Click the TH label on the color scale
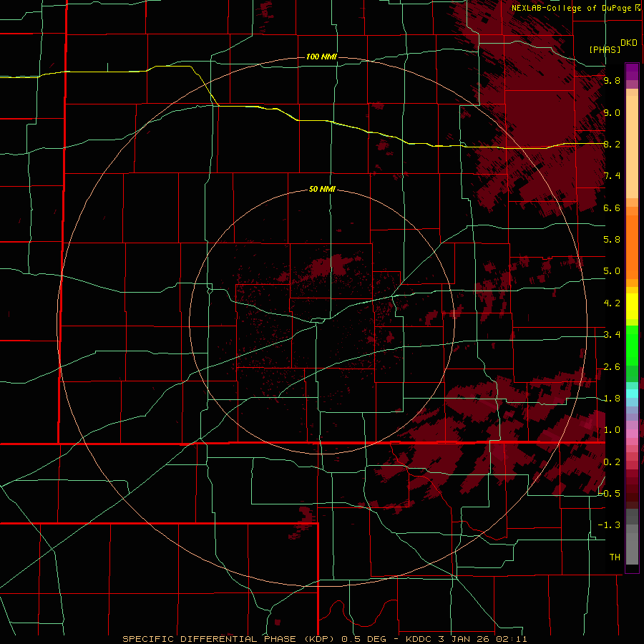644x644 pixels. (615, 557)
